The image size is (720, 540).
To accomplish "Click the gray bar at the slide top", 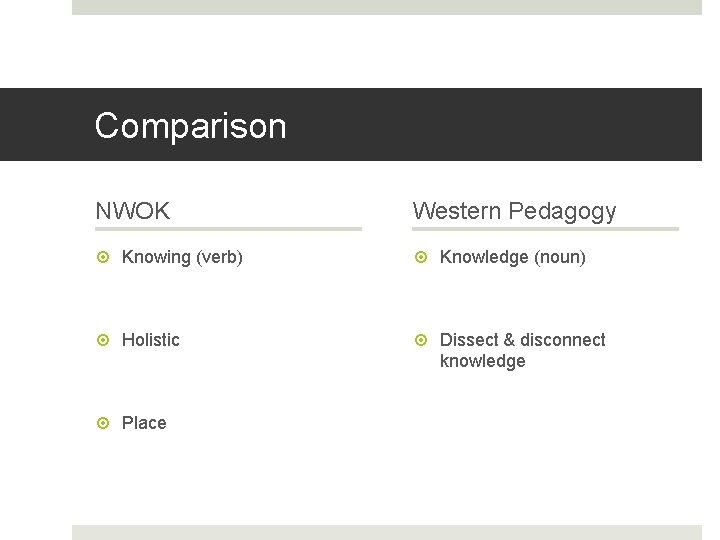I will 387,7.
